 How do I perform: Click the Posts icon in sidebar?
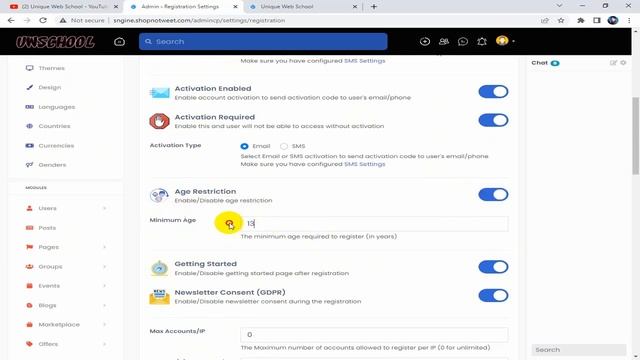coord(29,228)
